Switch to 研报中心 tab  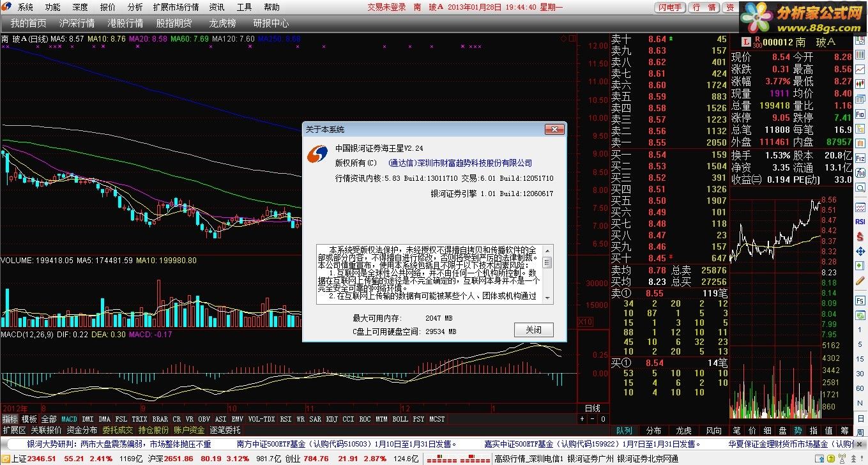pyautogui.click(x=271, y=23)
